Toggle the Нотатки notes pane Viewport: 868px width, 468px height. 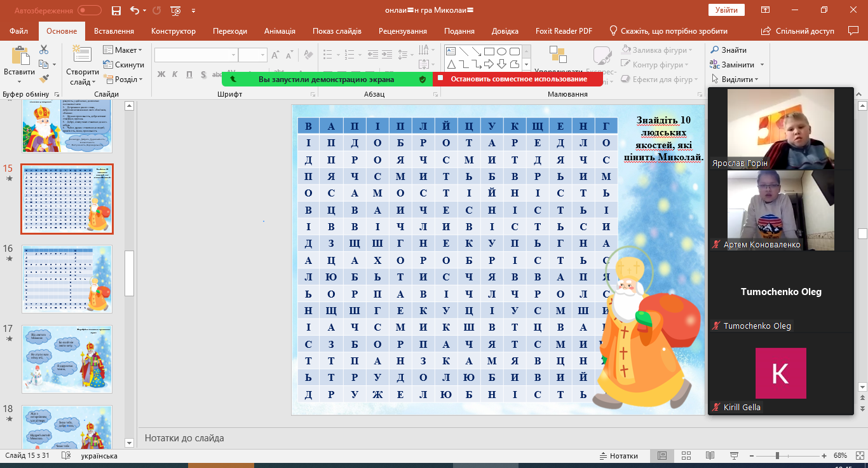pyautogui.click(x=619, y=456)
